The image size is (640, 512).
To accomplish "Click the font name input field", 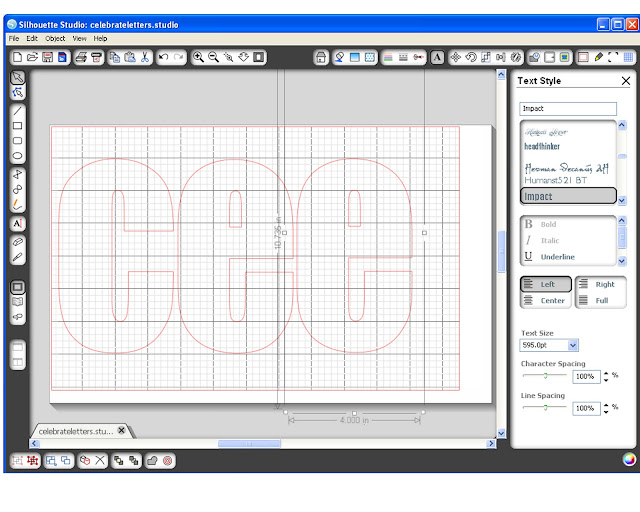I will point(568,109).
